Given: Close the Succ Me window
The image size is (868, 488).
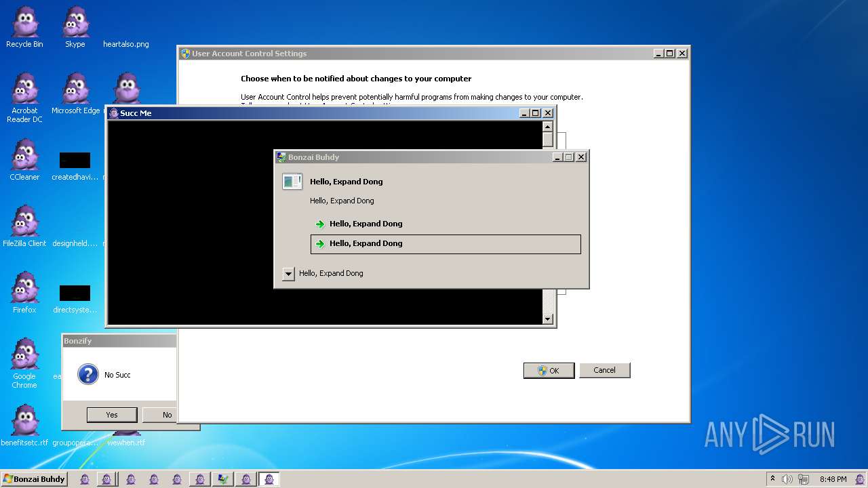Looking at the screenshot, I should (x=548, y=113).
